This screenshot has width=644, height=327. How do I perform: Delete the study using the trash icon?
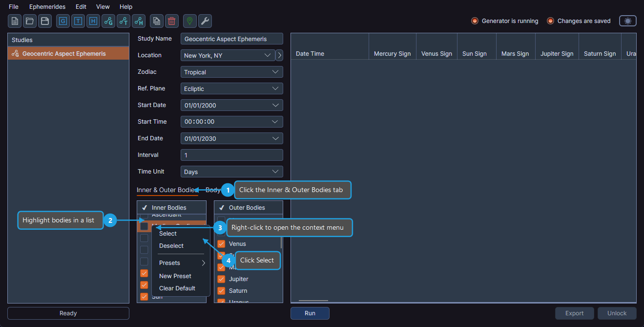point(171,21)
